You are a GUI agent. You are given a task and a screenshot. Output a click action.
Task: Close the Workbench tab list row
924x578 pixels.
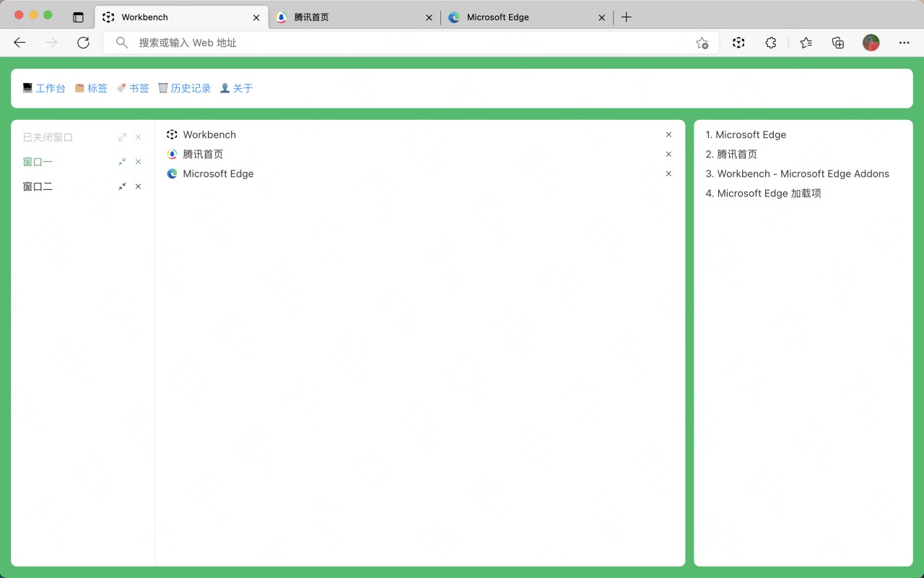[668, 134]
